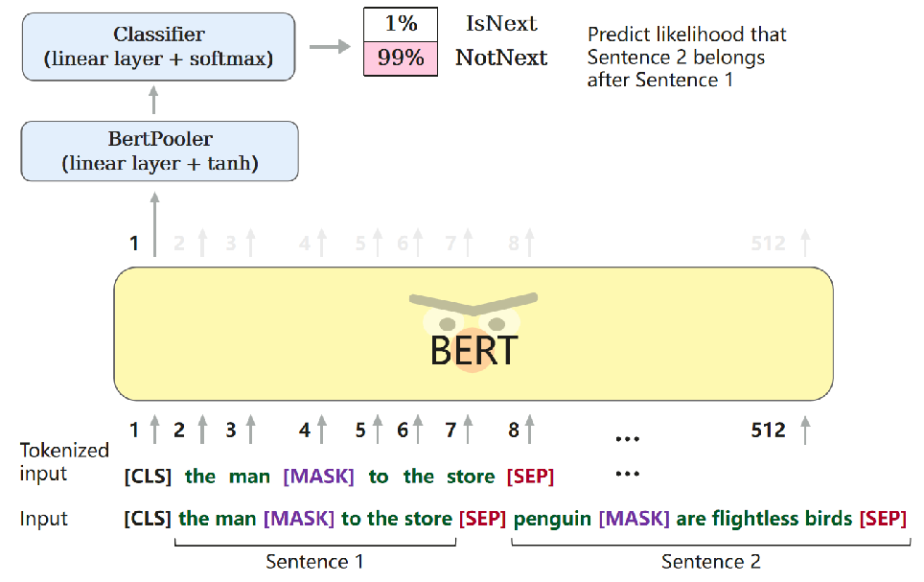
Task: Click the pink 99% cell
Action: (x=401, y=58)
